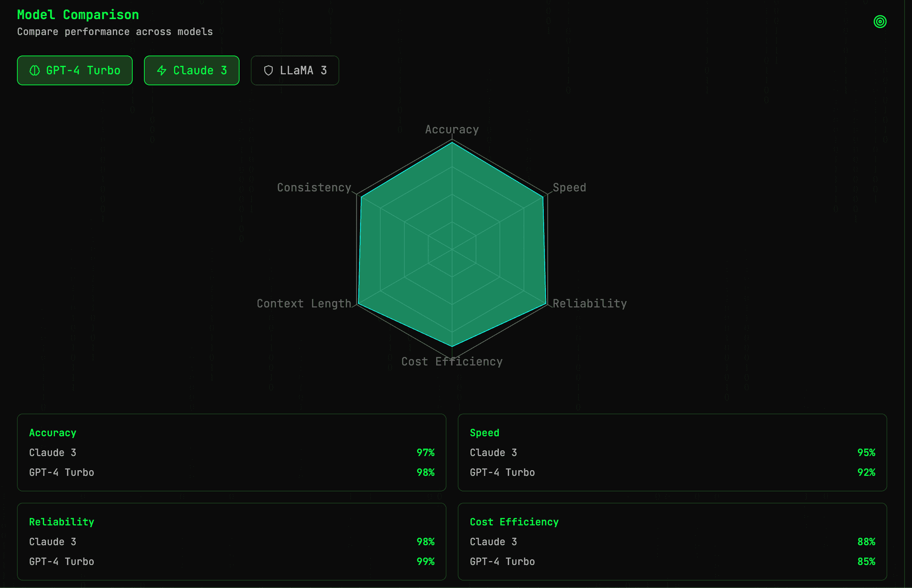Click the Context Length axis label
The image size is (912, 588).
304,303
